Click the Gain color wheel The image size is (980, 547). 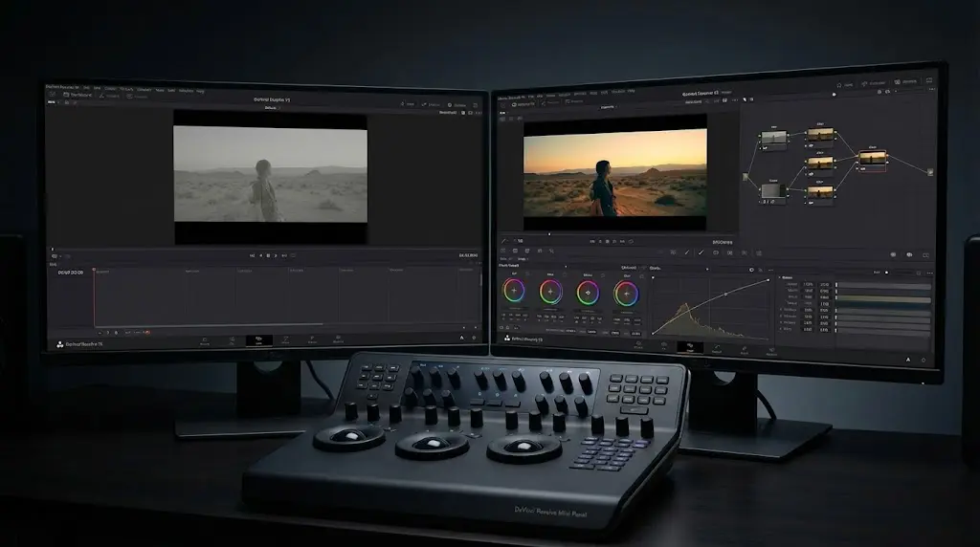[588, 292]
